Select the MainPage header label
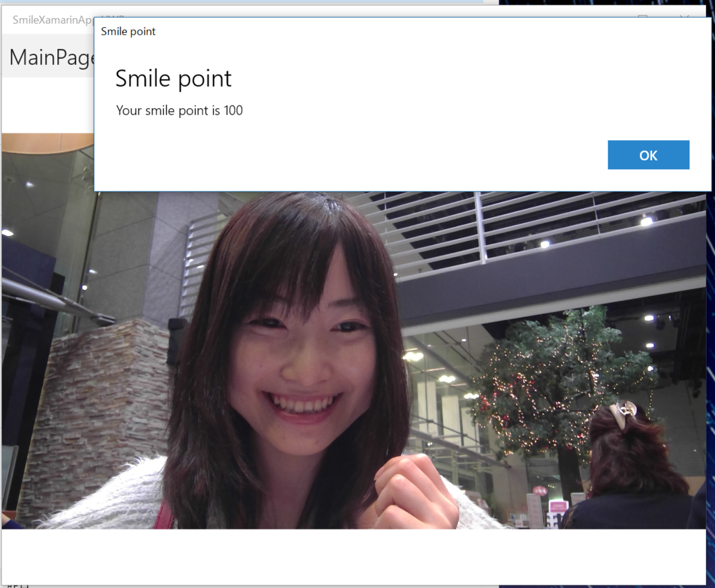Viewport: 715px width, 588px height. [x=52, y=57]
